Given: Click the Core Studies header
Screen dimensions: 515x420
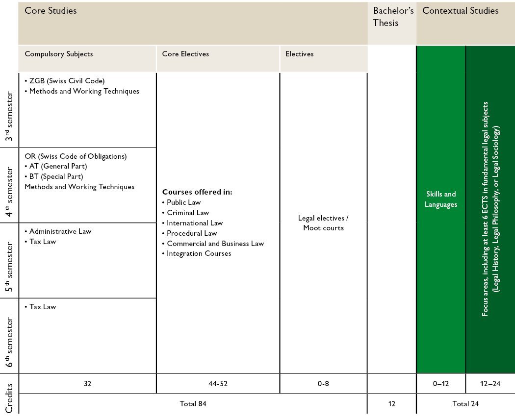Looking at the screenshot, I should [51, 11].
